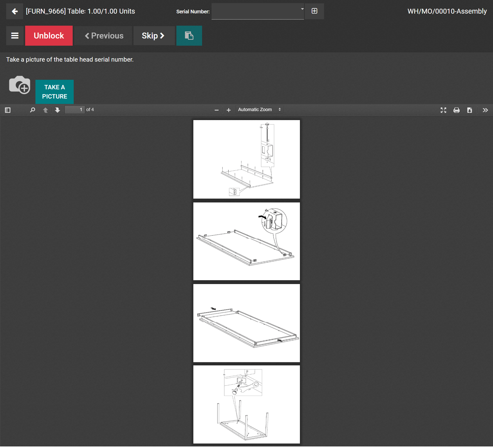
Task: Select third PDF page showing frame assembly
Action: [246, 323]
